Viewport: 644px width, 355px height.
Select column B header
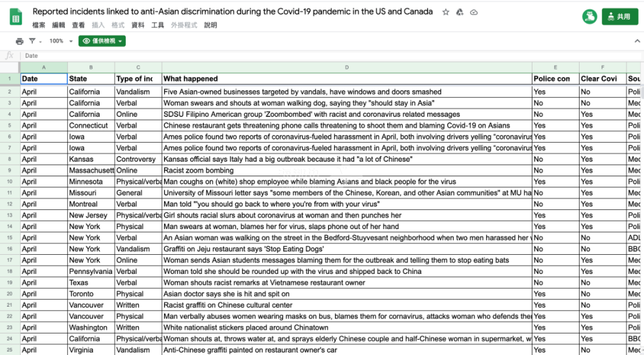(91, 67)
